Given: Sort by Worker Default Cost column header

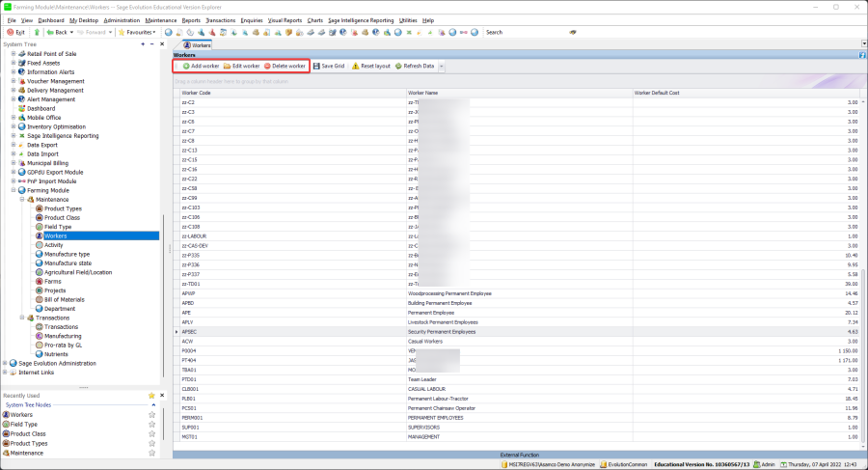Looking at the screenshot, I should [657, 93].
